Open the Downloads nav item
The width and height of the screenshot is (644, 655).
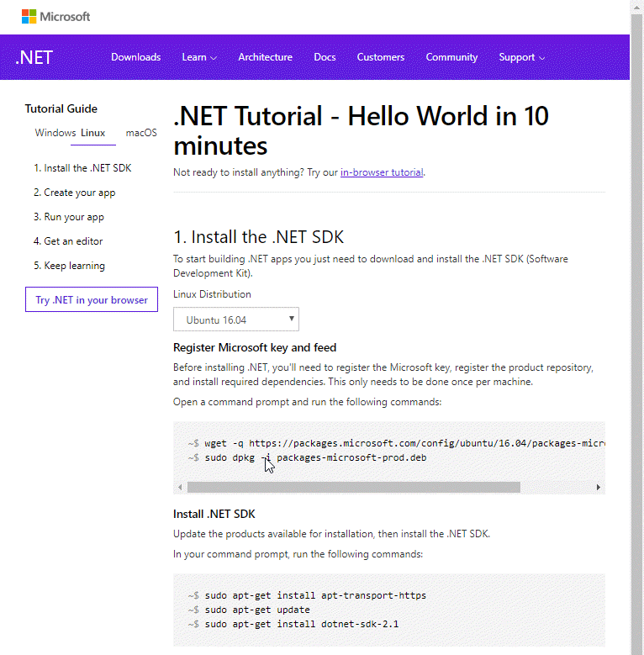click(x=135, y=57)
